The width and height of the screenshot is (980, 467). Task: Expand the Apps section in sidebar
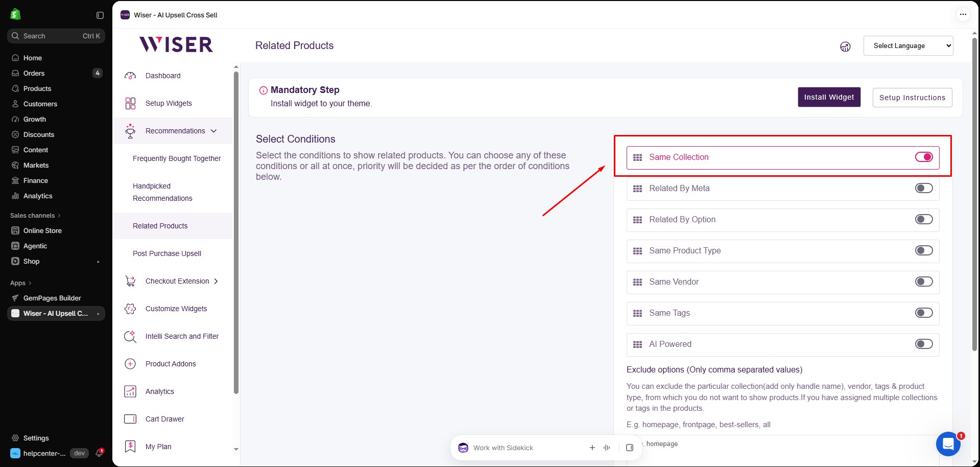click(21, 283)
